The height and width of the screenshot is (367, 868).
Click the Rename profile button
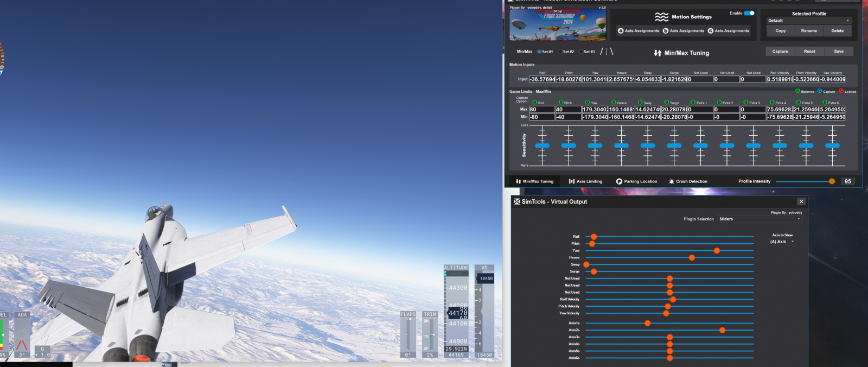tap(809, 31)
